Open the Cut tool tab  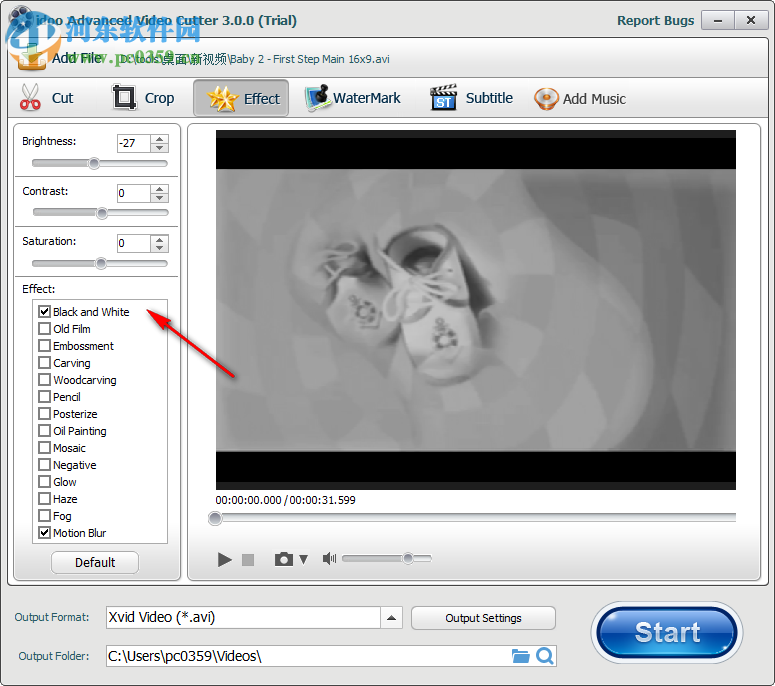[x=47, y=98]
